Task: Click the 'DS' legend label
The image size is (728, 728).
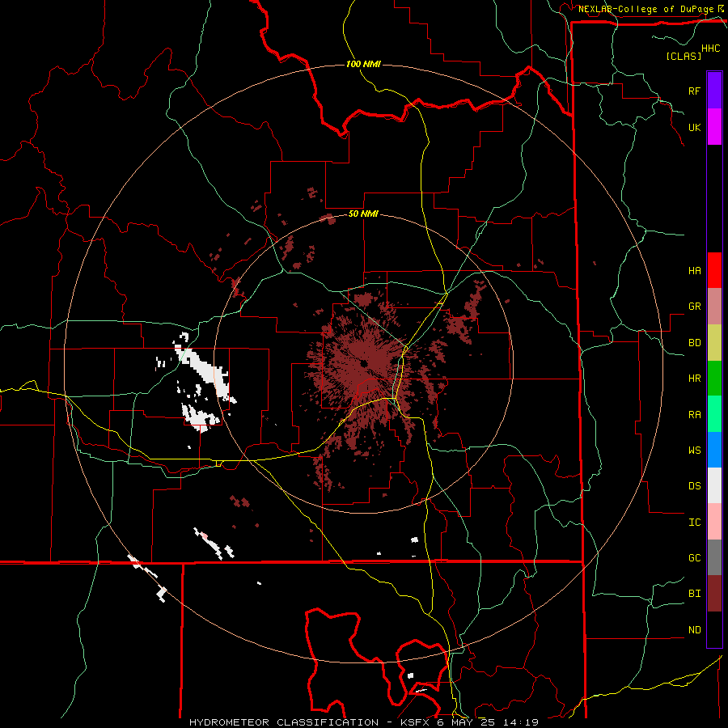Action: [x=694, y=486]
